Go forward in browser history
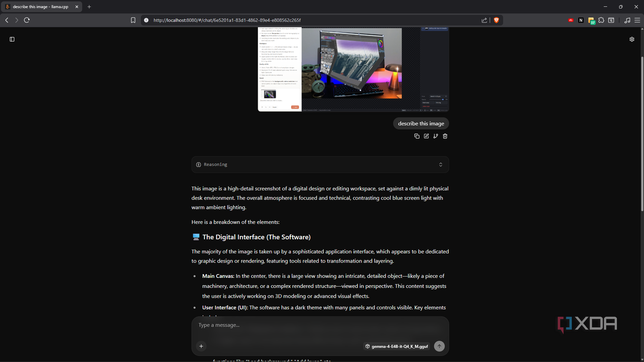 pos(17,20)
